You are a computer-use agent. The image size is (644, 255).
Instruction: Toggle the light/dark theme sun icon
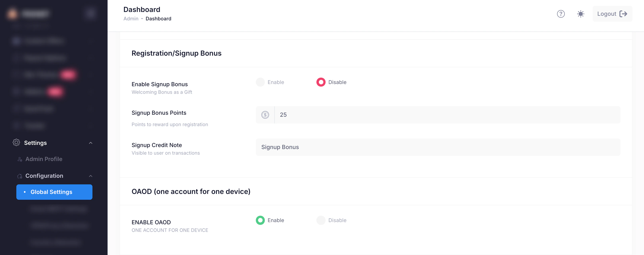[x=580, y=14]
